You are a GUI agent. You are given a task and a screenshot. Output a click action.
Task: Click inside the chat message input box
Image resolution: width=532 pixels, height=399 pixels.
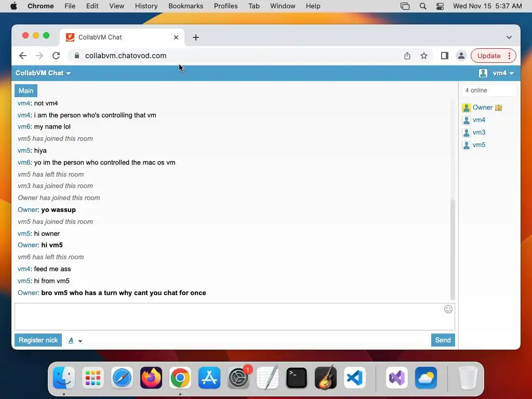(234, 316)
